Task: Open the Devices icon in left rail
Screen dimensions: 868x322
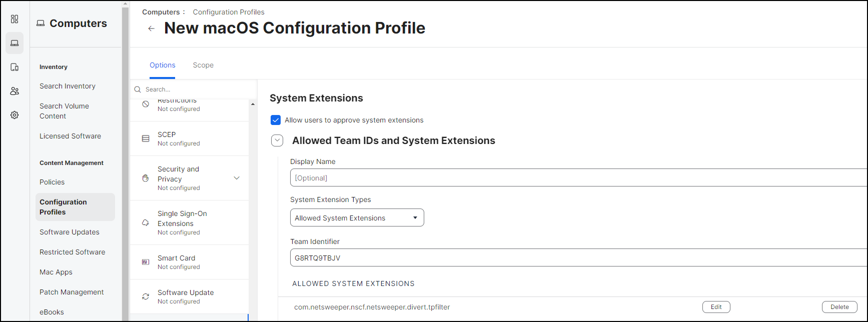Action: click(15, 67)
